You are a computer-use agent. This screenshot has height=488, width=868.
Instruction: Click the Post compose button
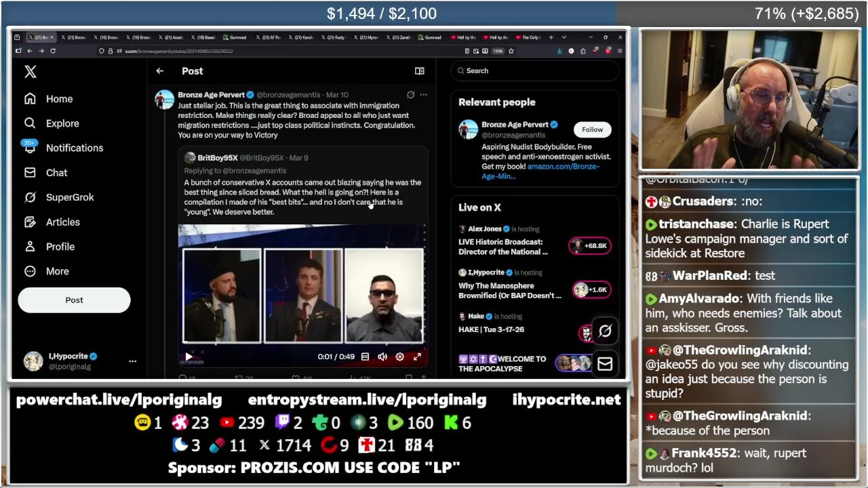(x=74, y=300)
